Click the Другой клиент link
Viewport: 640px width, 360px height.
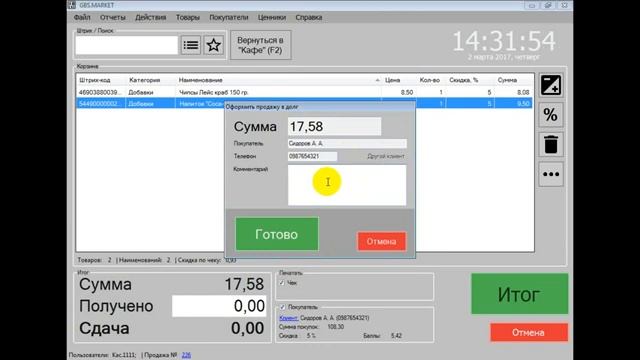click(x=385, y=156)
